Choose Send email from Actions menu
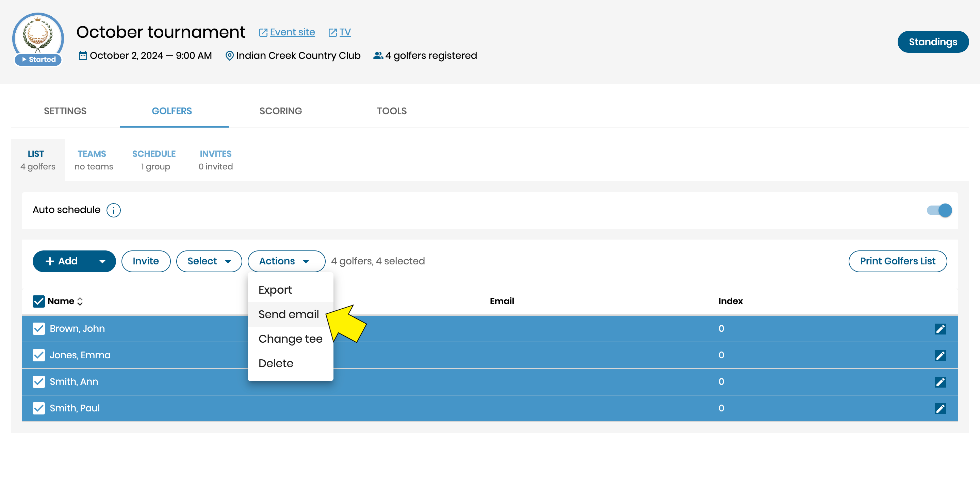 288,314
